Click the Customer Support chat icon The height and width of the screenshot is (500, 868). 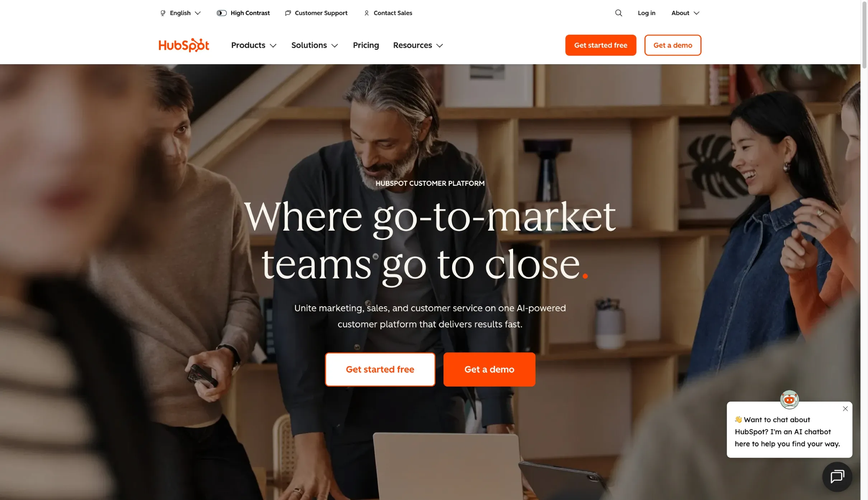pos(288,13)
